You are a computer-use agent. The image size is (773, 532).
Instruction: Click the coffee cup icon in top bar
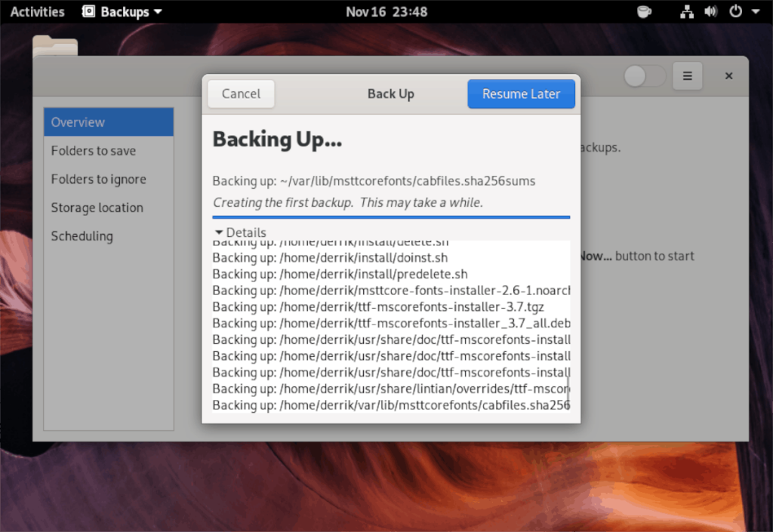[644, 11]
